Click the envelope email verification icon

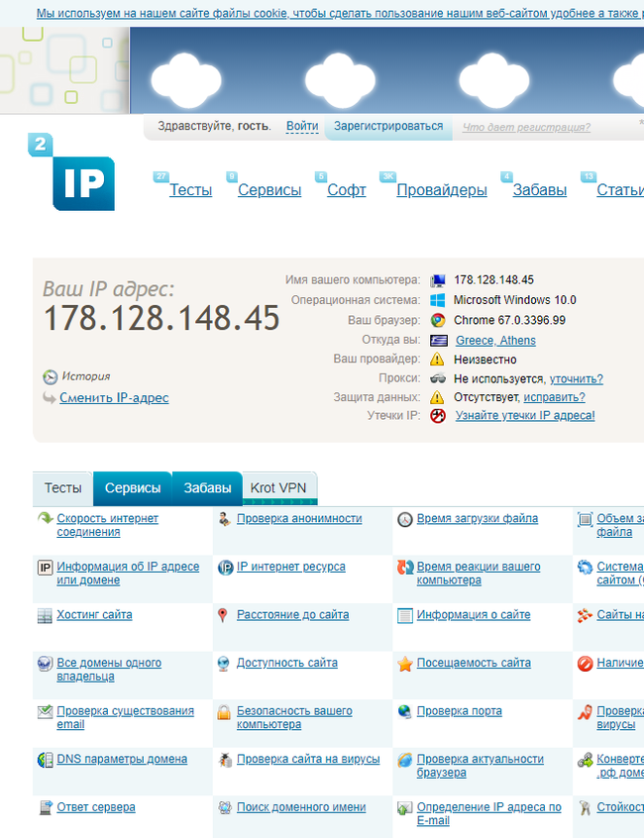point(45,712)
